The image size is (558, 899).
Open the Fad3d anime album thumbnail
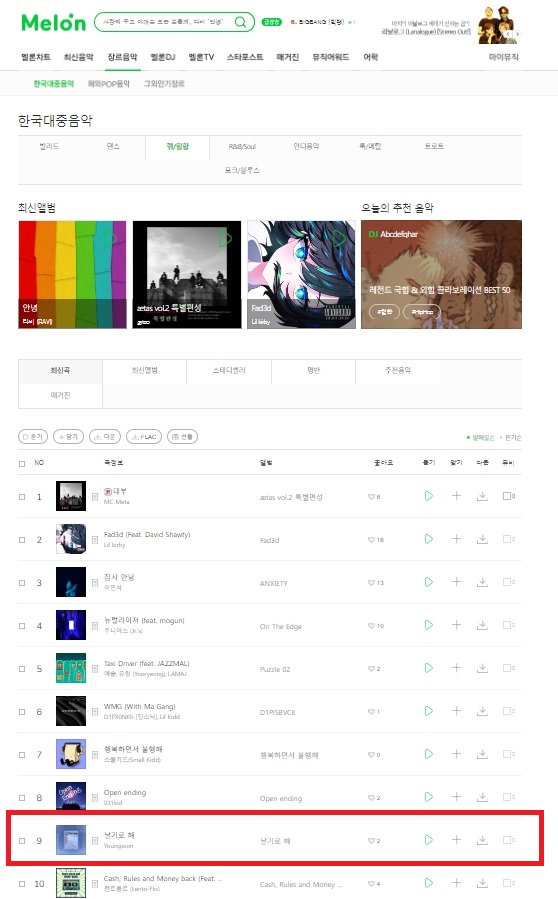[301, 274]
